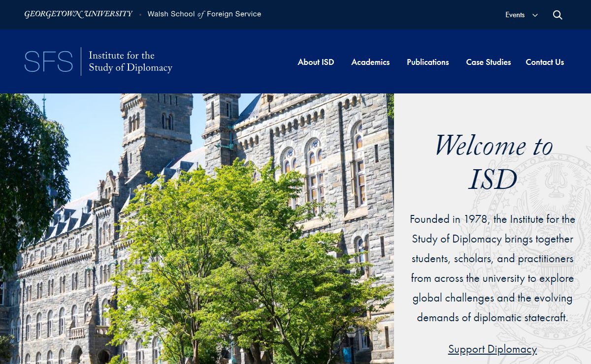
Task: Open the Georgetown University wordmark logo
Action: (78, 14)
